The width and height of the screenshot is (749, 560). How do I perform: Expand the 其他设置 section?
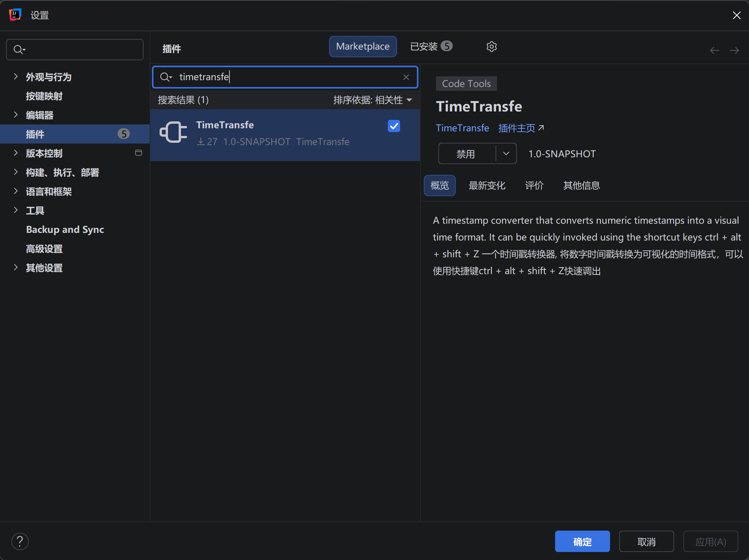point(16,268)
